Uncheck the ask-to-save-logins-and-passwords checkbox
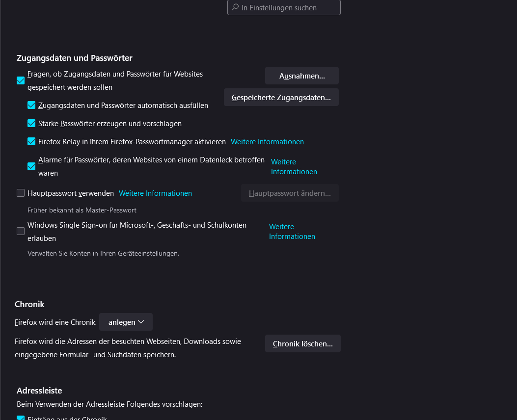This screenshot has height=420, width=517. point(21,80)
